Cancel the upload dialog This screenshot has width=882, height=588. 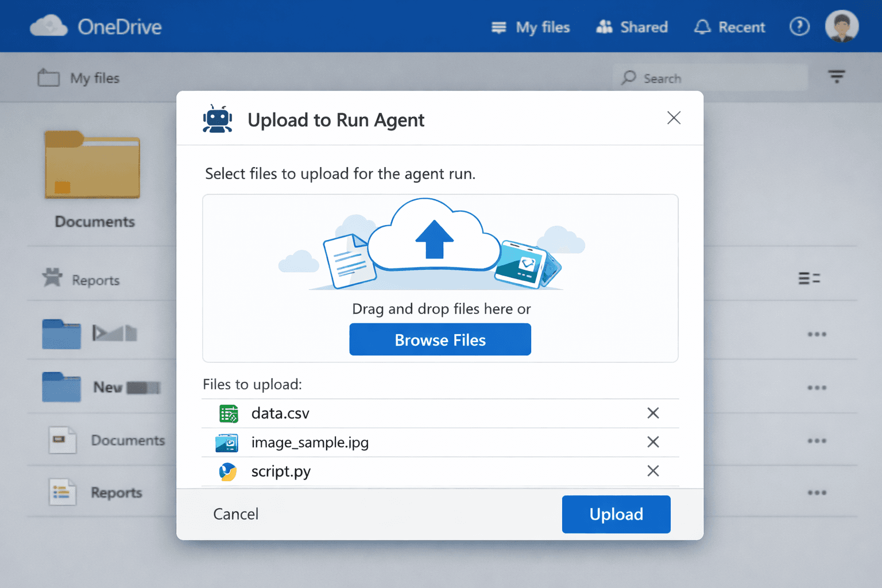tap(235, 514)
